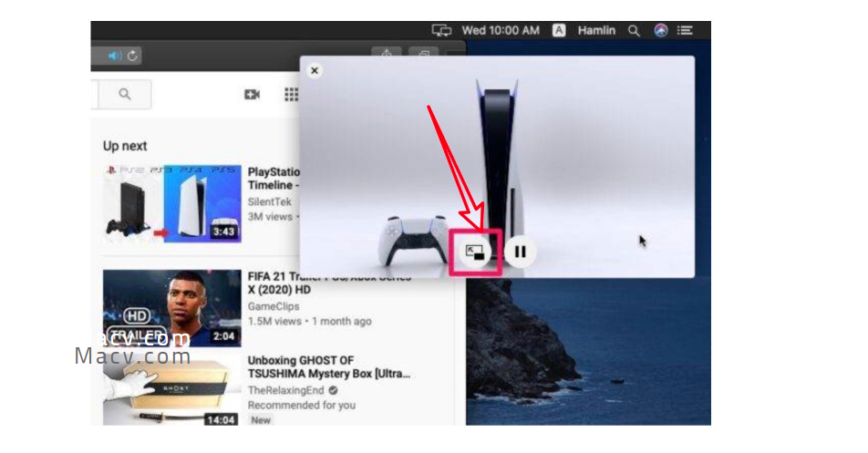The width and height of the screenshot is (868, 453).
Task: Open the FIFA 21 Trailer video thumbnail
Action: (172, 308)
